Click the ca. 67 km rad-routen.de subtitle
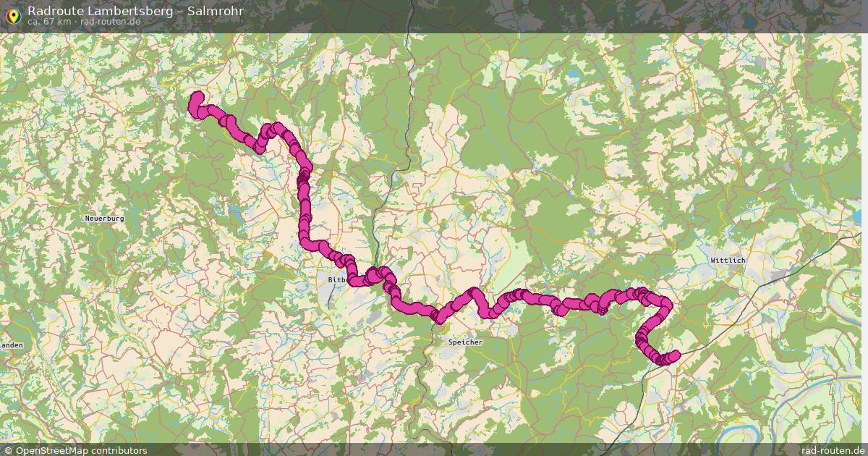Viewport: 868px width, 456px height. pyautogui.click(x=84, y=22)
